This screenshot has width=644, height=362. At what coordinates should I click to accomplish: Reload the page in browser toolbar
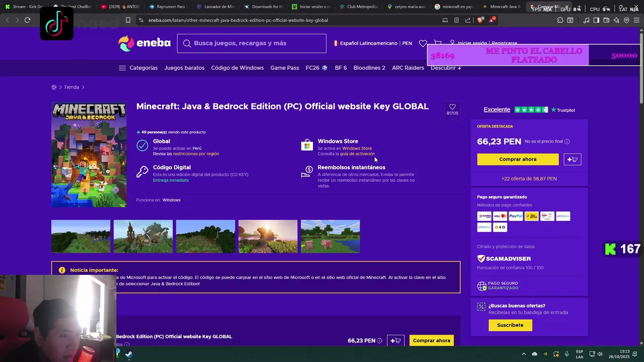pos(27,20)
